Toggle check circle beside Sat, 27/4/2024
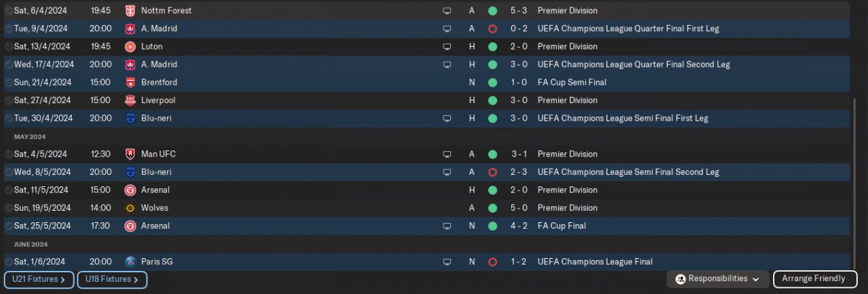This screenshot has width=868, height=294. (x=9, y=100)
